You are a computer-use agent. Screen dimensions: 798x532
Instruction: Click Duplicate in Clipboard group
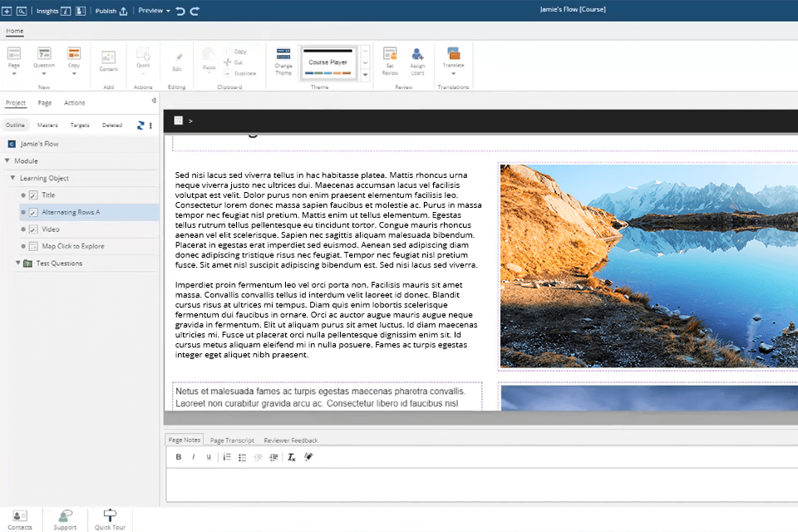tap(240, 73)
